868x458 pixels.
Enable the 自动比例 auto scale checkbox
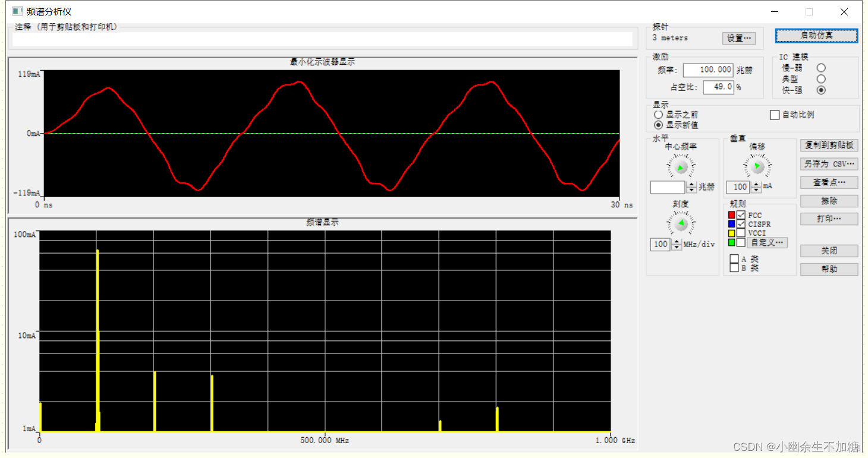tap(775, 115)
